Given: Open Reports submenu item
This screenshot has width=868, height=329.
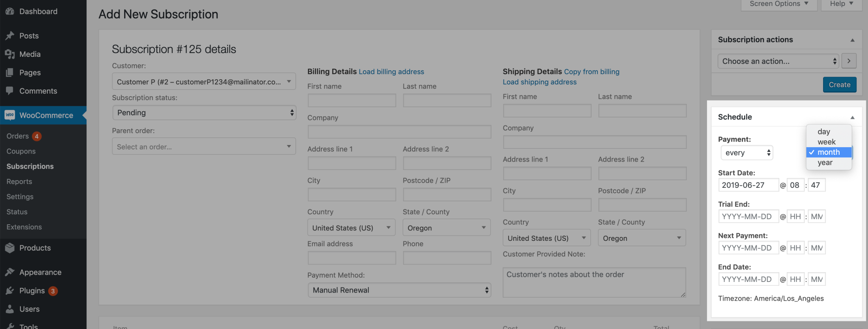Looking at the screenshot, I should [19, 181].
